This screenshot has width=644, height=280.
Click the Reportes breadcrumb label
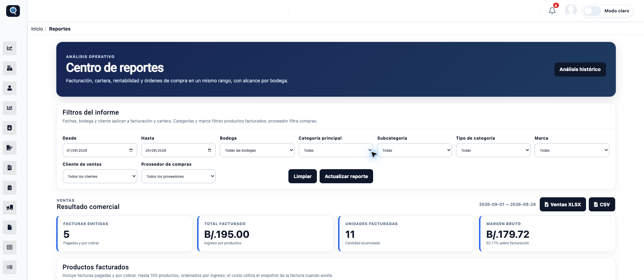click(60, 29)
